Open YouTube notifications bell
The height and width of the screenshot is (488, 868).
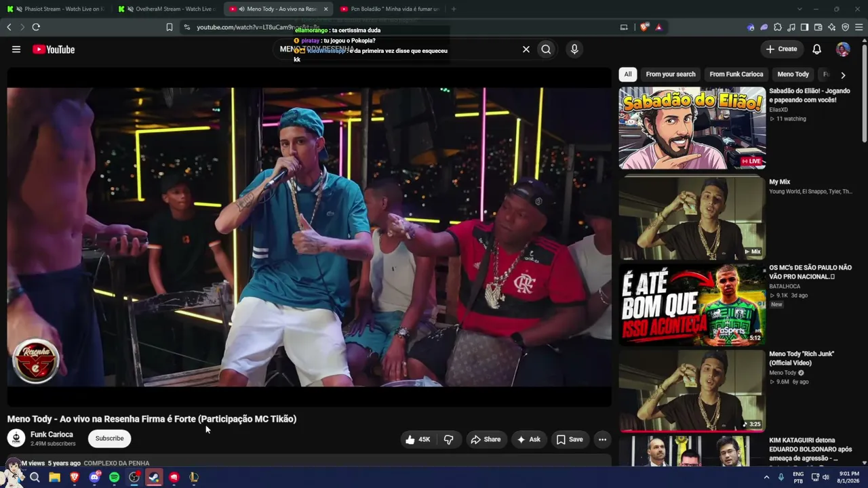(x=817, y=49)
